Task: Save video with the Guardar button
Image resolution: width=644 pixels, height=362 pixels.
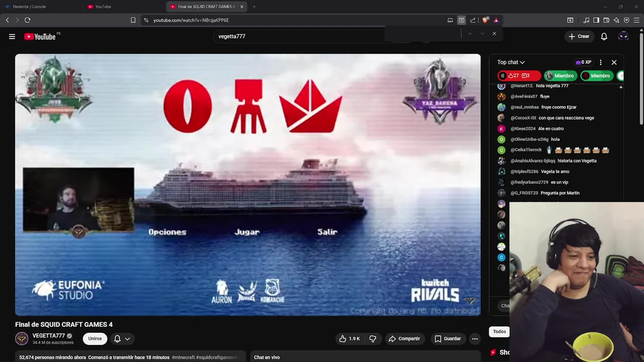Action: point(448,339)
